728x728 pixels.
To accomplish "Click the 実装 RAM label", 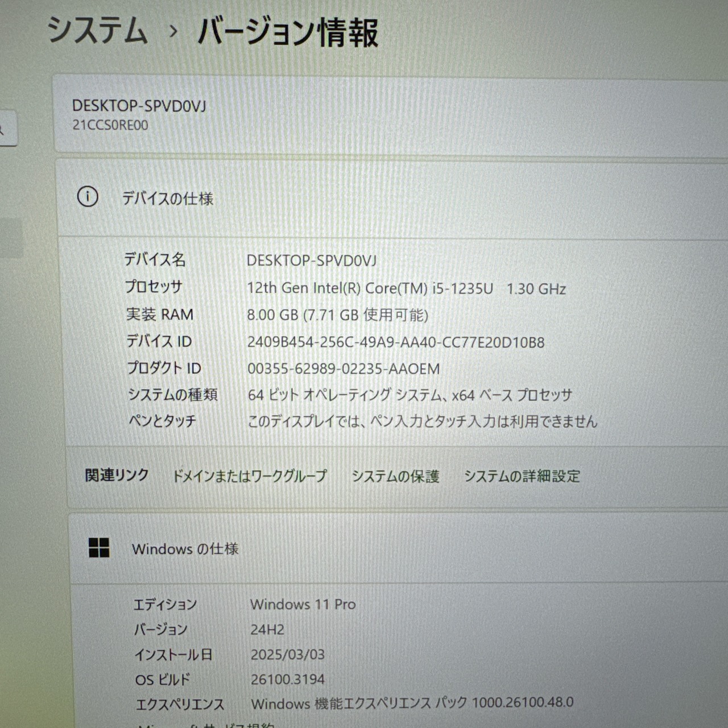I will 160,315.
